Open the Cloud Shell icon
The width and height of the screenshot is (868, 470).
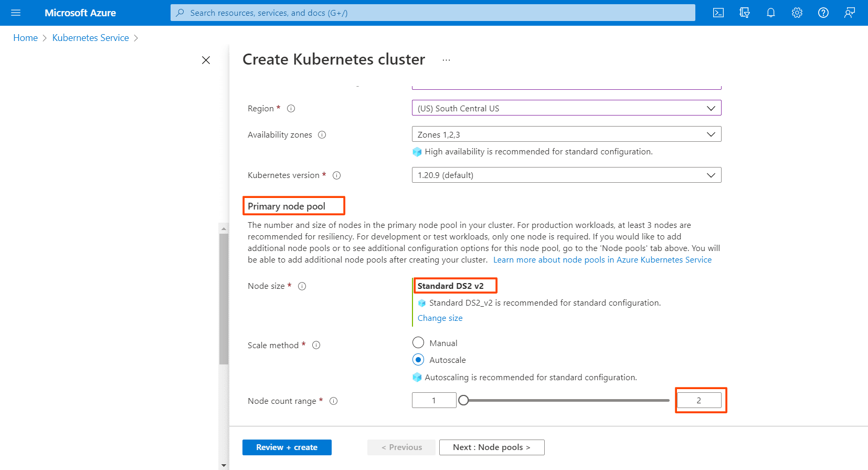click(x=718, y=13)
